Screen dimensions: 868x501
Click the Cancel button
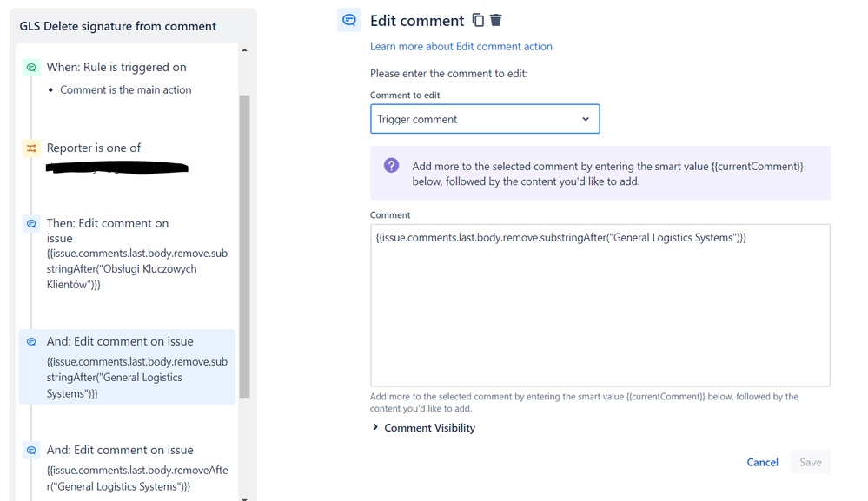762,462
